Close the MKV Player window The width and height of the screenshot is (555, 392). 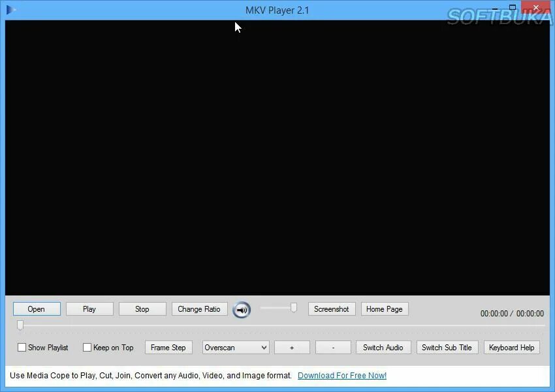(x=536, y=7)
